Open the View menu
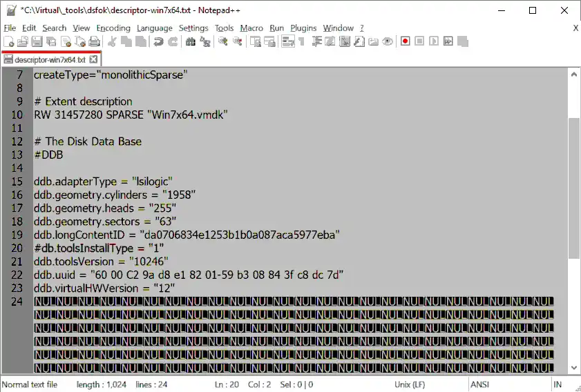This screenshot has height=392, width=581. tap(81, 28)
